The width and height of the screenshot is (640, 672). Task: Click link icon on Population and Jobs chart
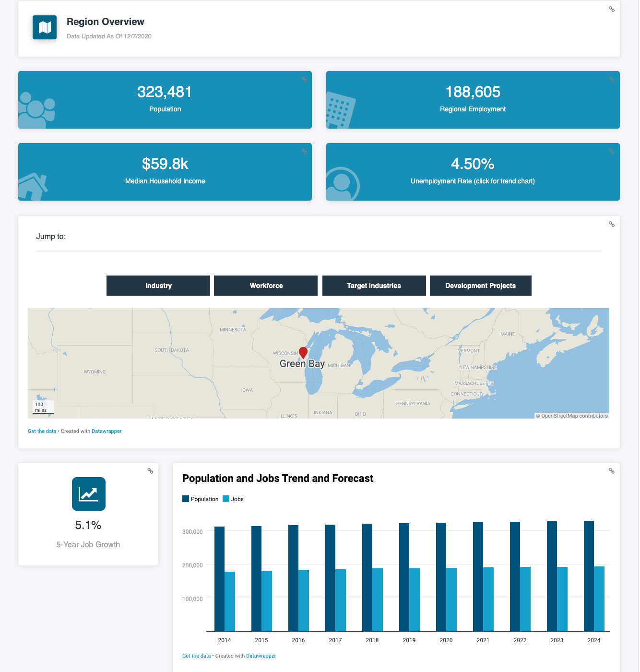(612, 471)
